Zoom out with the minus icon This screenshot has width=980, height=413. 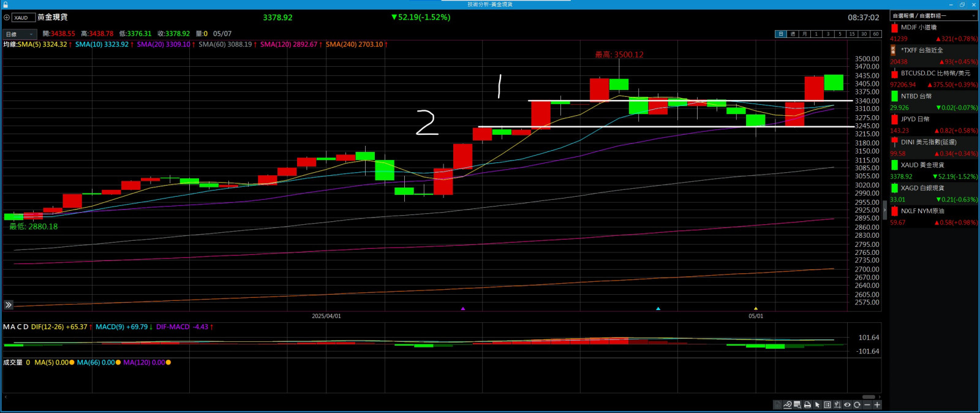pos(867,405)
